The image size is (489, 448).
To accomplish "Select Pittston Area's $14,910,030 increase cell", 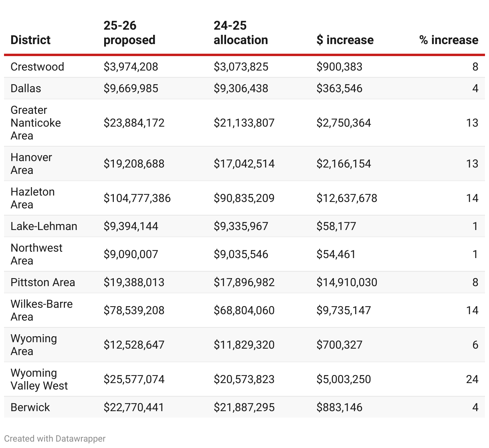I will tap(347, 282).
